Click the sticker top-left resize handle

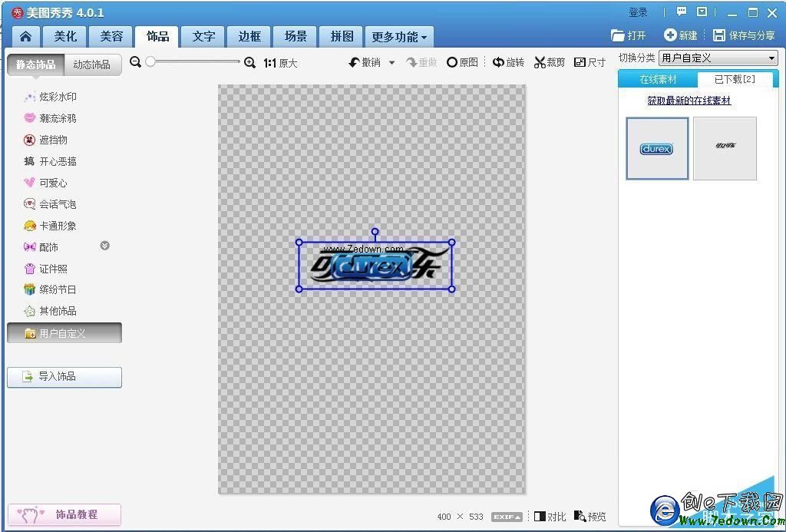[x=299, y=242]
